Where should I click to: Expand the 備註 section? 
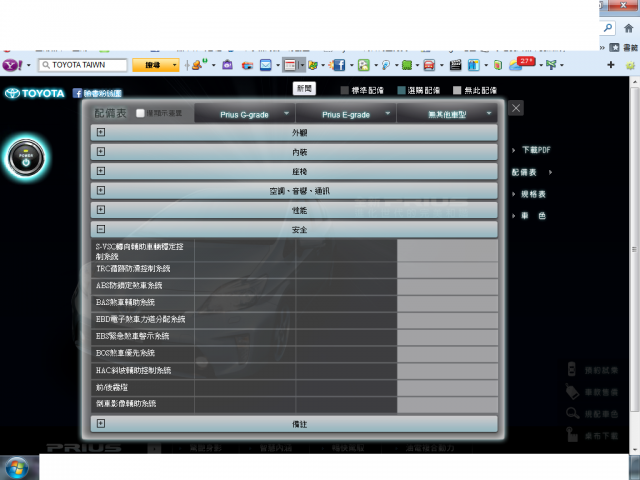(294, 424)
